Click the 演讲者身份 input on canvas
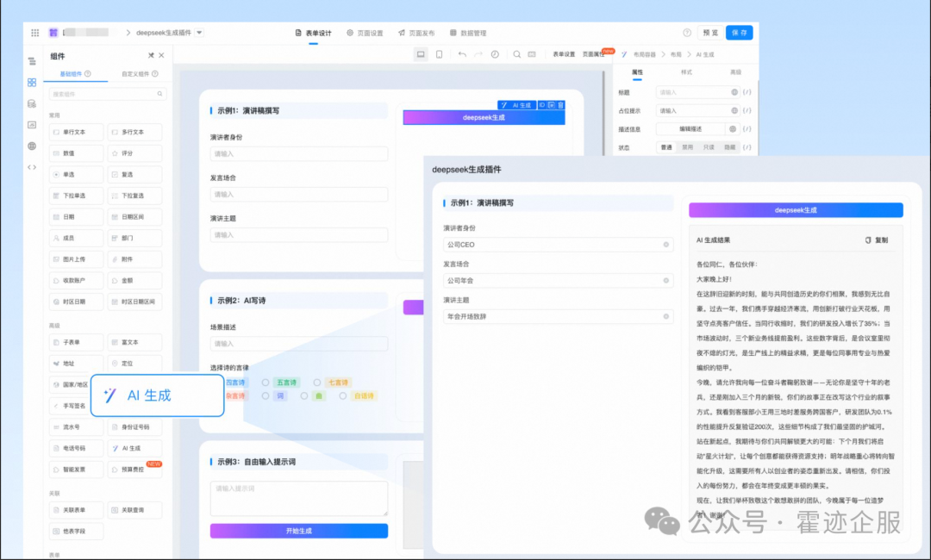 tap(298, 153)
